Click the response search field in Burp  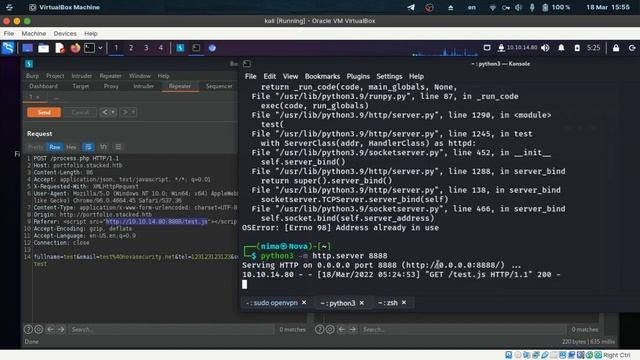(x=462, y=329)
